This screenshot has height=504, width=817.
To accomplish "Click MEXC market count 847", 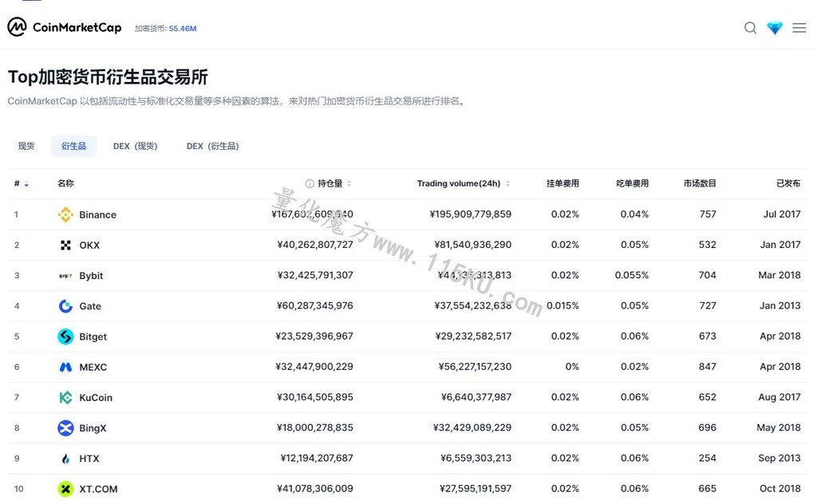I will 708,367.
